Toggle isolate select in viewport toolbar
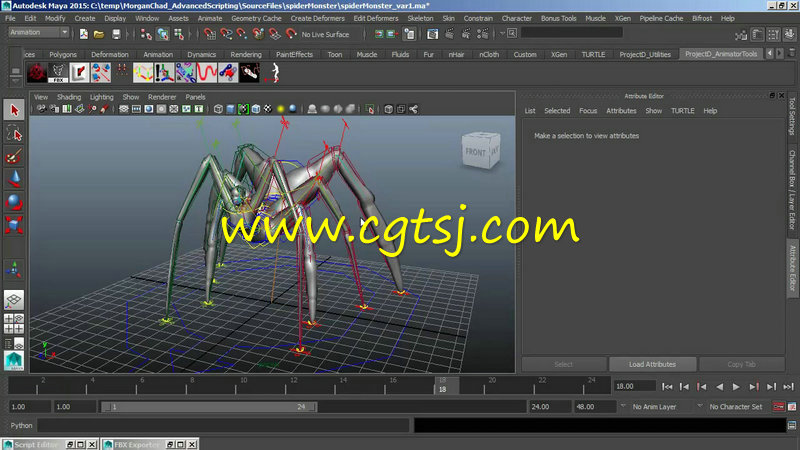 coord(370,109)
